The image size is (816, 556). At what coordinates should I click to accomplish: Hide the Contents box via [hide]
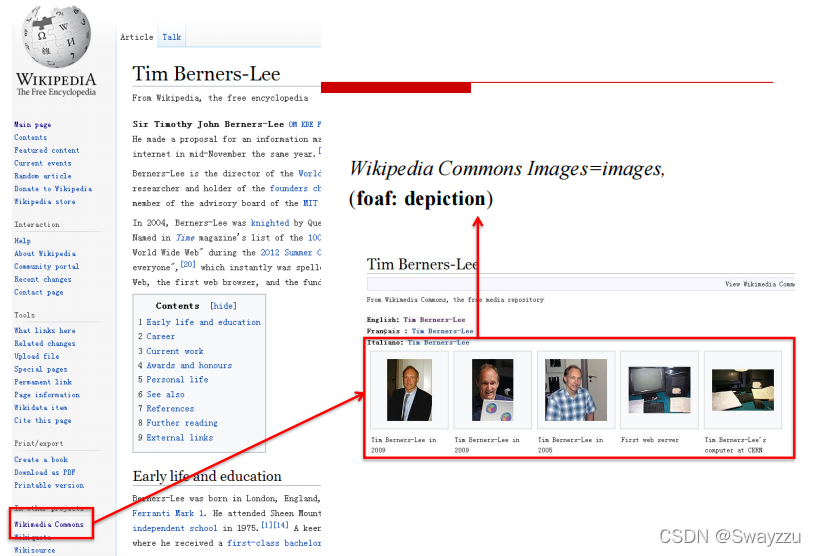tap(223, 306)
